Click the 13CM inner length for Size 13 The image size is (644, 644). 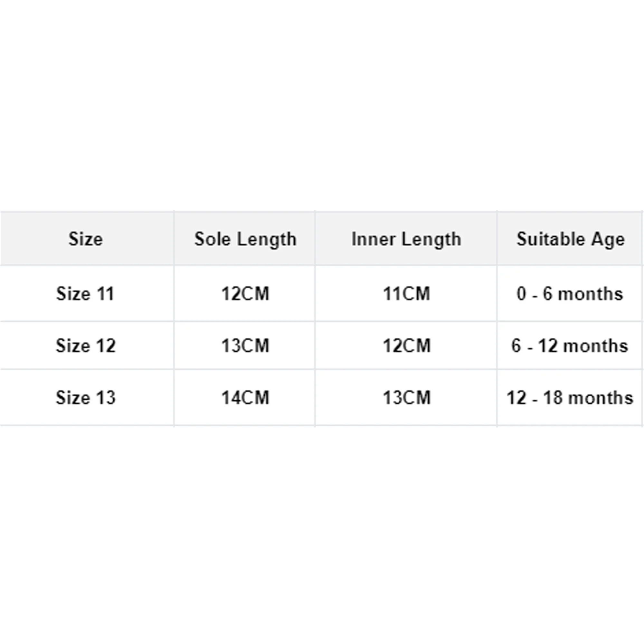click(406, 397)
